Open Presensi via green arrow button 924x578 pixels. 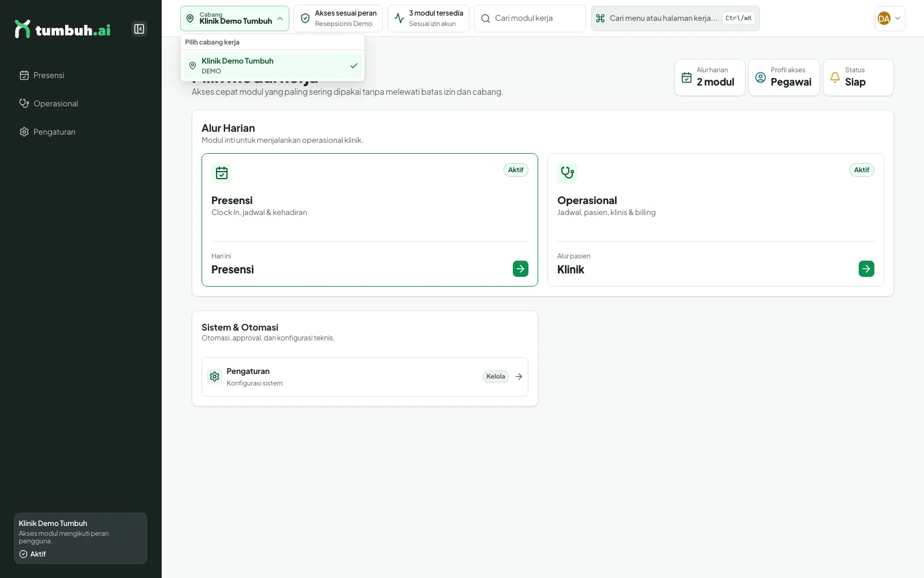tap(520, 269)
